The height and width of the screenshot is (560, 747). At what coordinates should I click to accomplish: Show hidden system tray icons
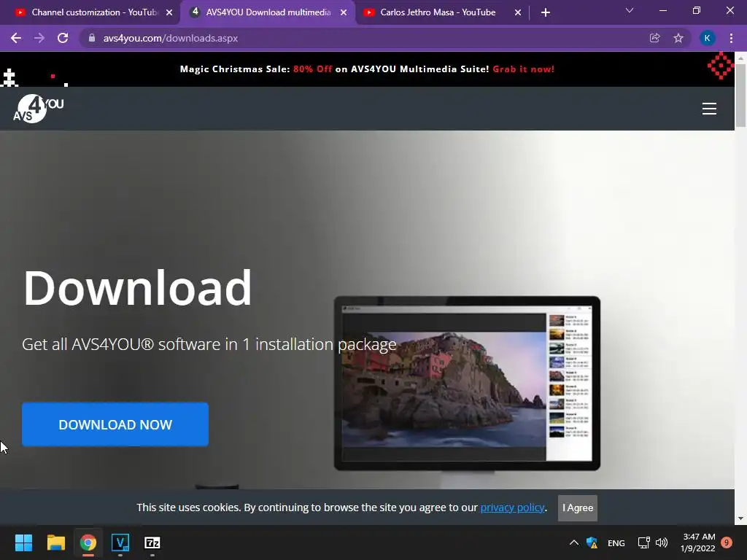click(x=574, y=542)
